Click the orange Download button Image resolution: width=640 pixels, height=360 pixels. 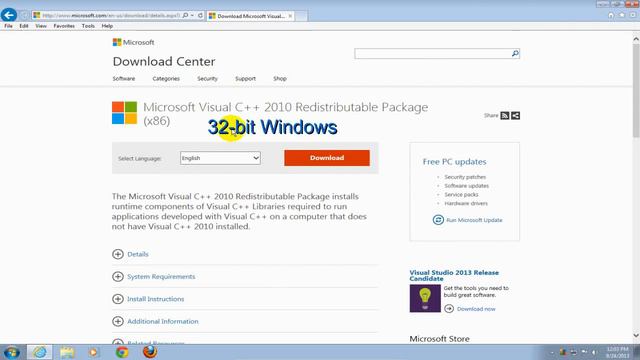click(x=327, y=158)
